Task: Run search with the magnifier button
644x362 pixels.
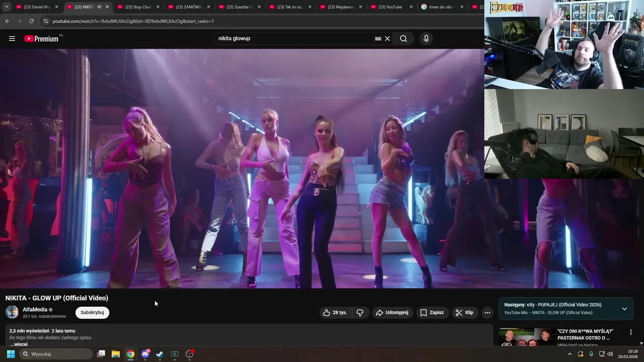Action: click(x=404, y=39)
